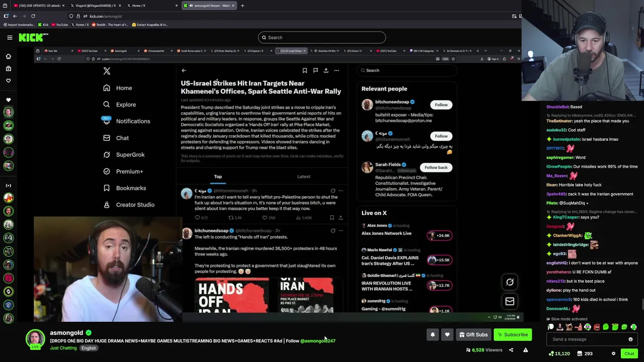Focus the X Search field
This screenshot has width=644, height=362.
[407, 70]
